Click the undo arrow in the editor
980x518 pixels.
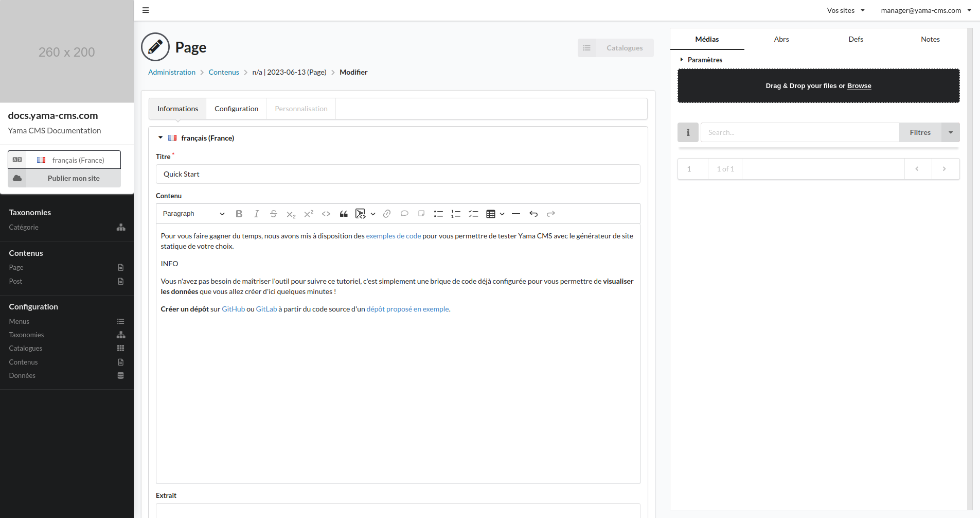(533, 214)
